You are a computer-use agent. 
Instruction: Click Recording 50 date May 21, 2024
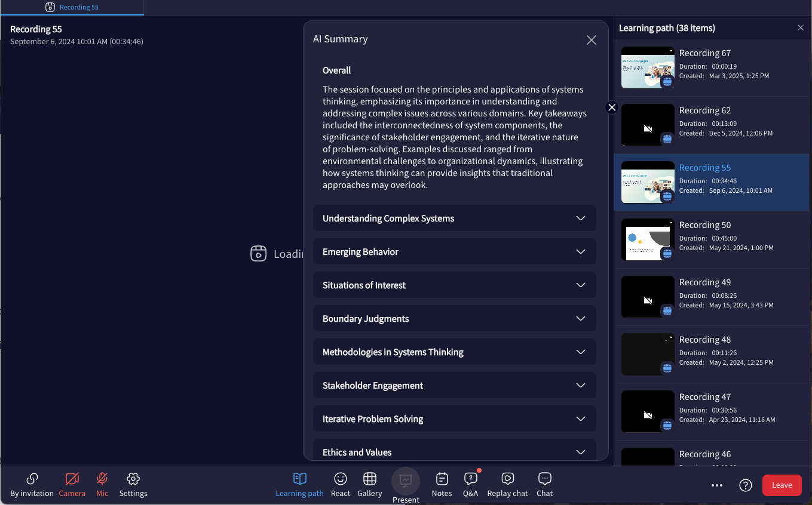pyautogui.click(x=741, y=248)
